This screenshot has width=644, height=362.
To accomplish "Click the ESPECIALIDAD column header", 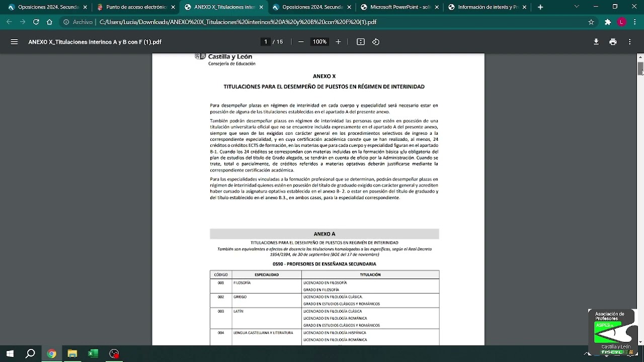I will tap(267, 275).
